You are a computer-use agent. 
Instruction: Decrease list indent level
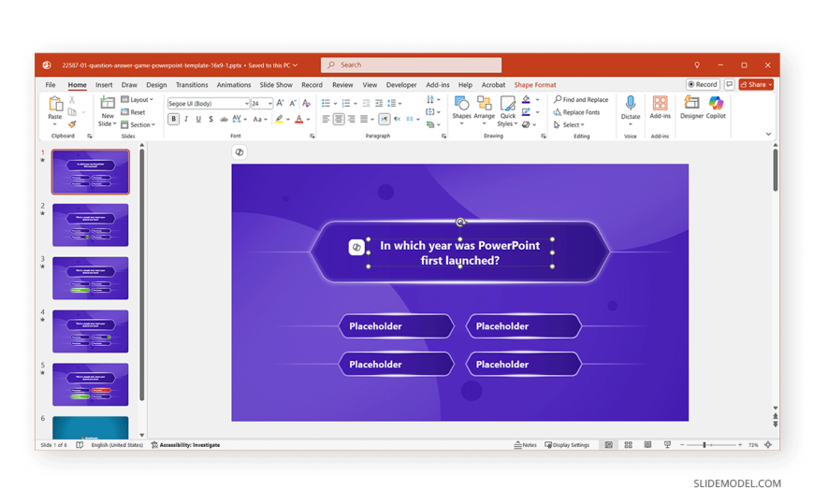click(366, 103)
